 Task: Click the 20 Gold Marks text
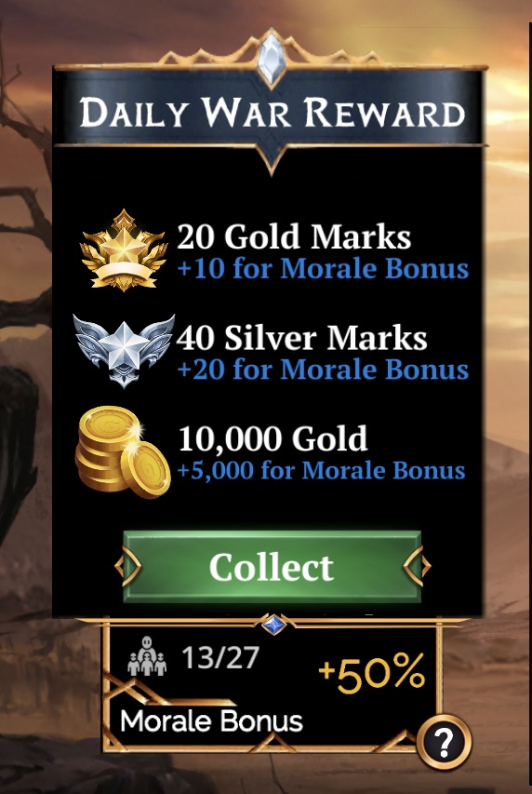(x=294, y=236)
